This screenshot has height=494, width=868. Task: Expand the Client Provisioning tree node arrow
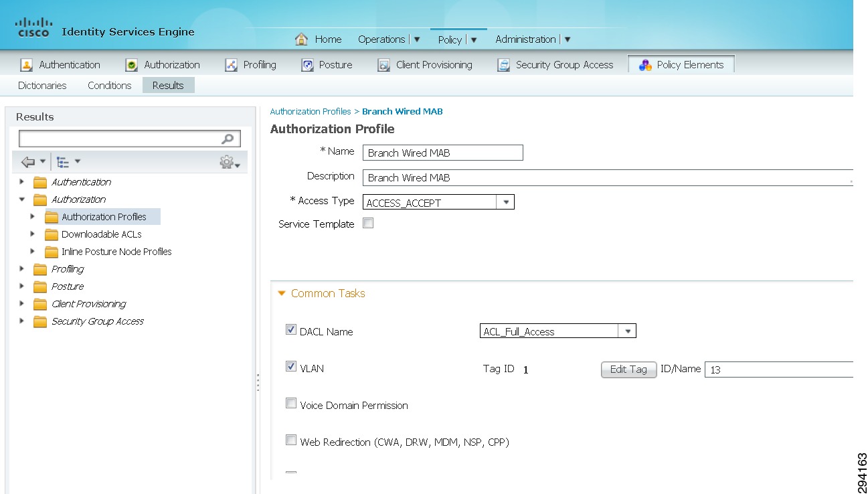[22, 304]
